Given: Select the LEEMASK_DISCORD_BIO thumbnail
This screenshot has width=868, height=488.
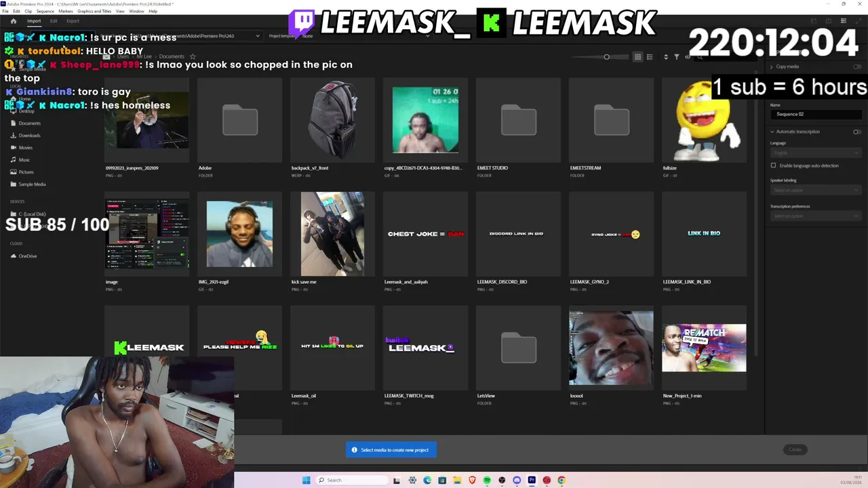Looking at the screenshot, I should coord(518,234).
